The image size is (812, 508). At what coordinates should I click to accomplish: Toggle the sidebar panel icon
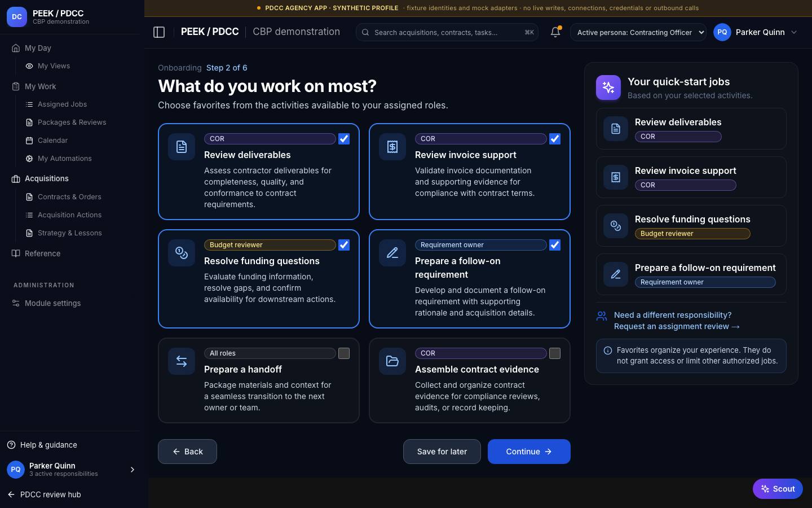(159, 32)
